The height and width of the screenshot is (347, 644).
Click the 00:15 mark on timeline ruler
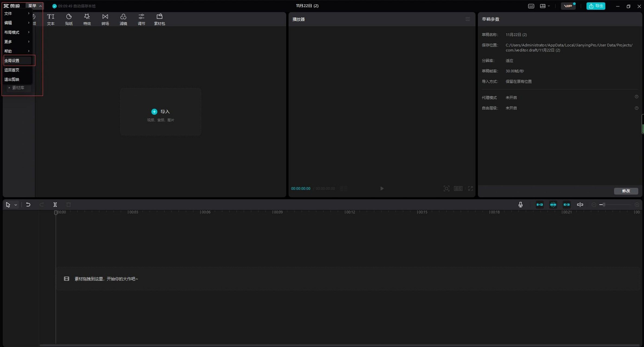[x=422, y=212]
